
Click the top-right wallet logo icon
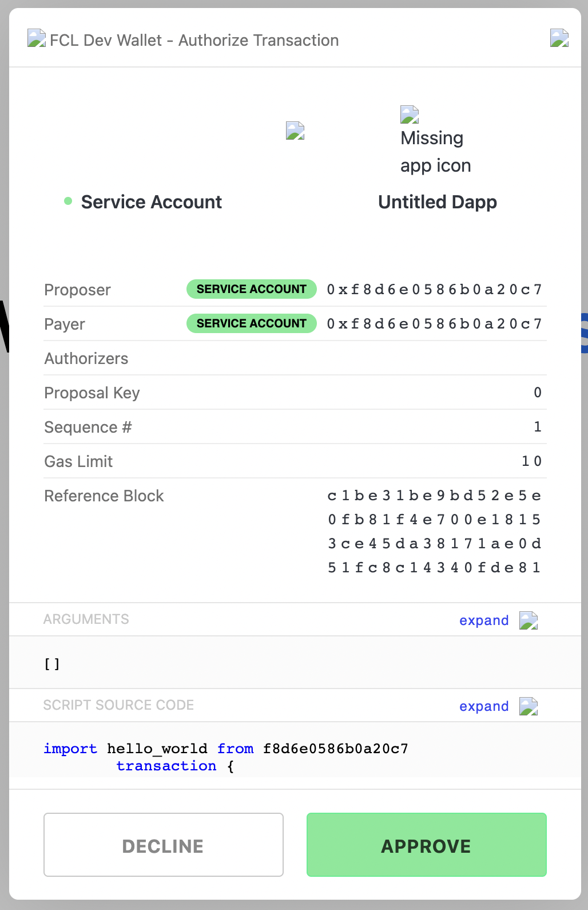(558, 39)
